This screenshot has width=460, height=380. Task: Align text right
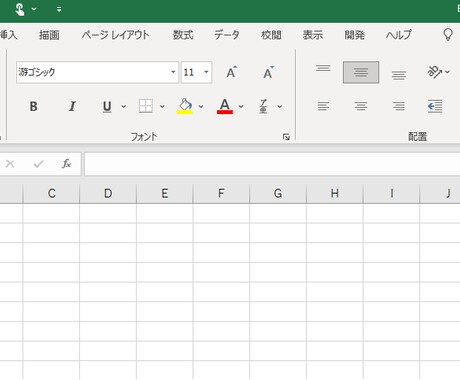click(399, 106)
